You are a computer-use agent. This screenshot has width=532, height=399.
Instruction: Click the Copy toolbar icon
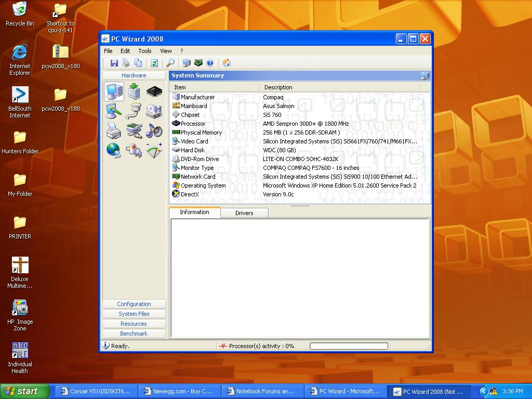pyautogui.click(x=138, y=63)
